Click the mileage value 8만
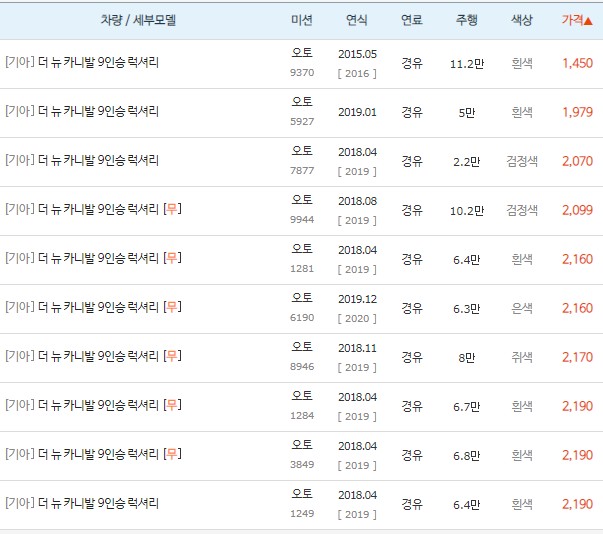 [x=467, y=358]
